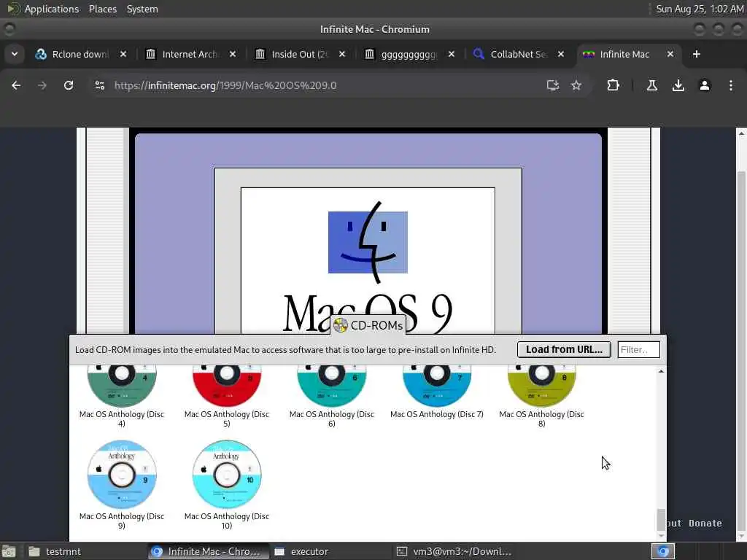This screenshot has height=560, width=747.
Task: Open the Places menu
Action: click(x=103, y=9)
